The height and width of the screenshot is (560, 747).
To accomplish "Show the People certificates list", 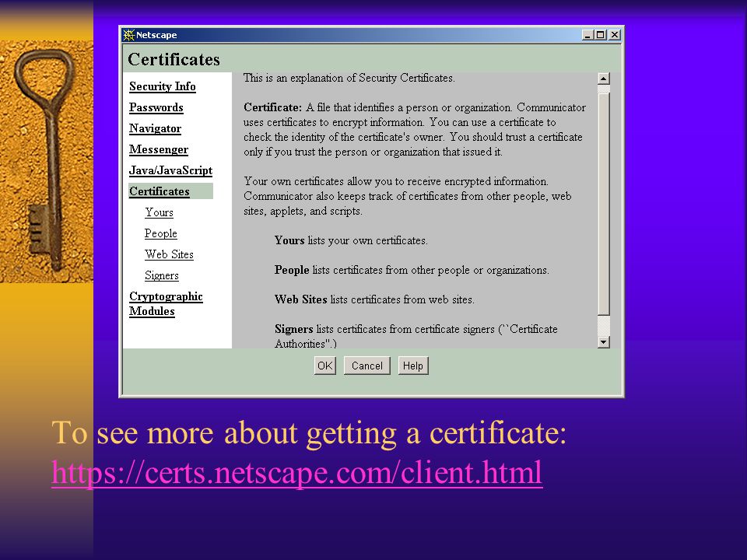I will tap(161, 233).
